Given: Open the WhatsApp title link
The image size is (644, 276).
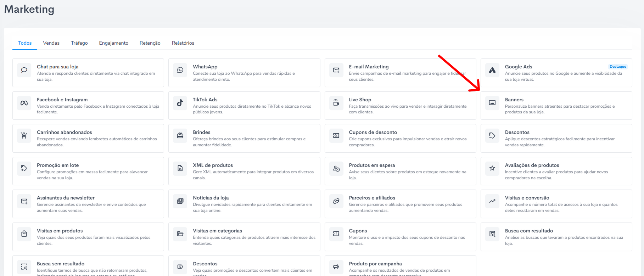Looking at the screenshot, I should coord(205,67).
